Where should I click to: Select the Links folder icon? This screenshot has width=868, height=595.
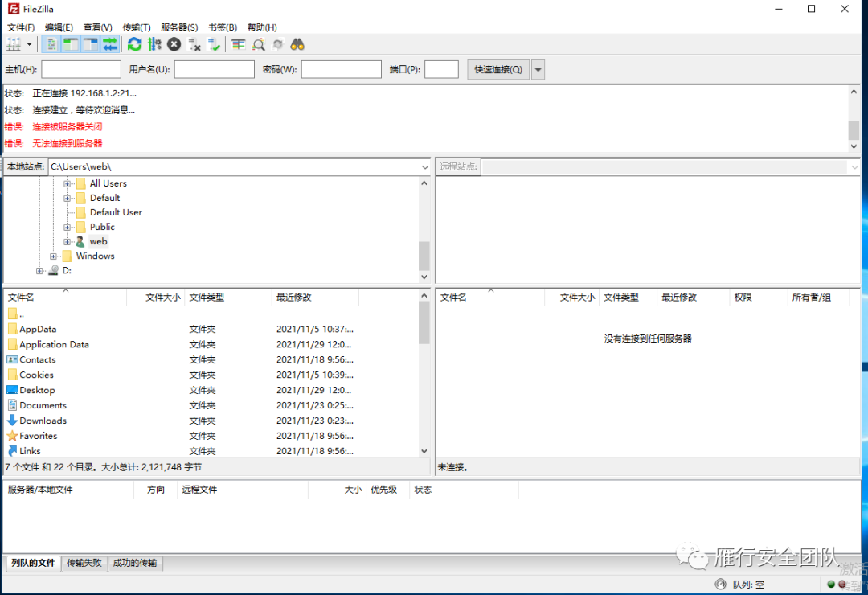12,451
